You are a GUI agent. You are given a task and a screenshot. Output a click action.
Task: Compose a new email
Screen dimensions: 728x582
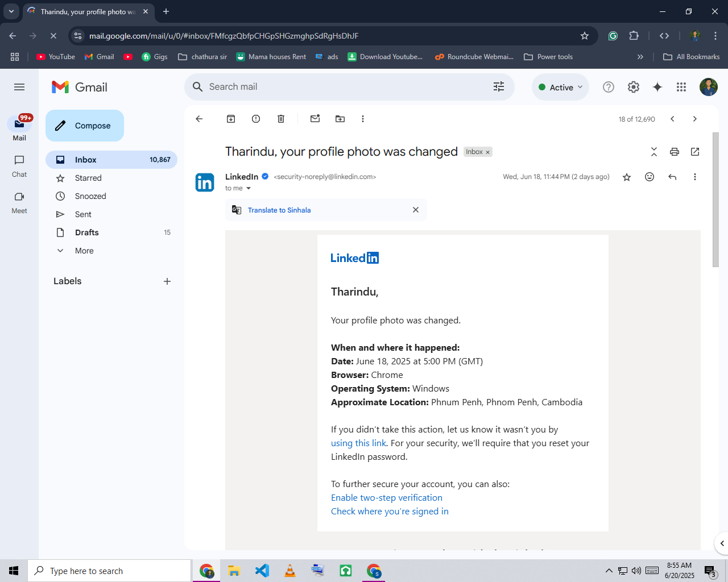(x=85, y=126)
